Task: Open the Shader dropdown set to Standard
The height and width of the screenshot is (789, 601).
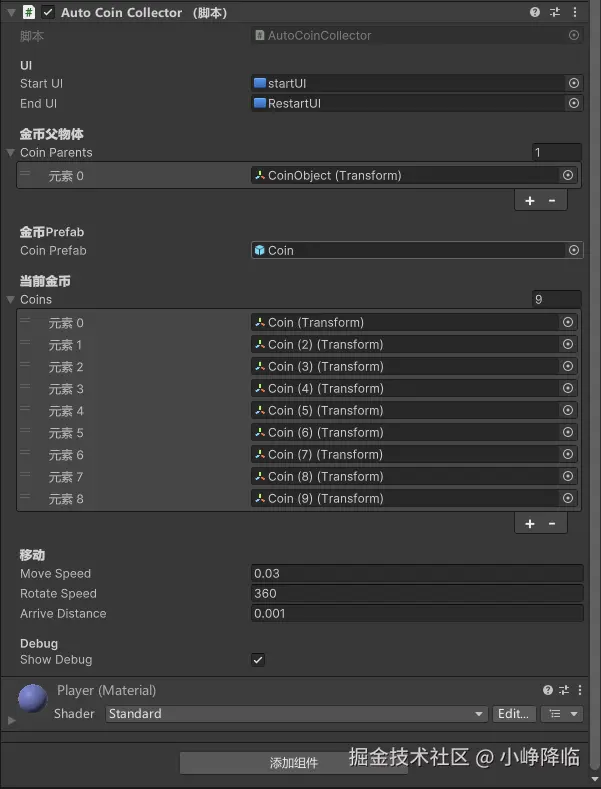Action: (x=296, y=714)
